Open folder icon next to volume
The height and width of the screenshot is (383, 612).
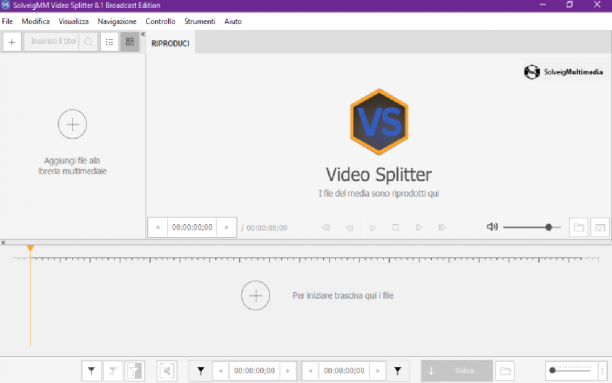(579, 227)
